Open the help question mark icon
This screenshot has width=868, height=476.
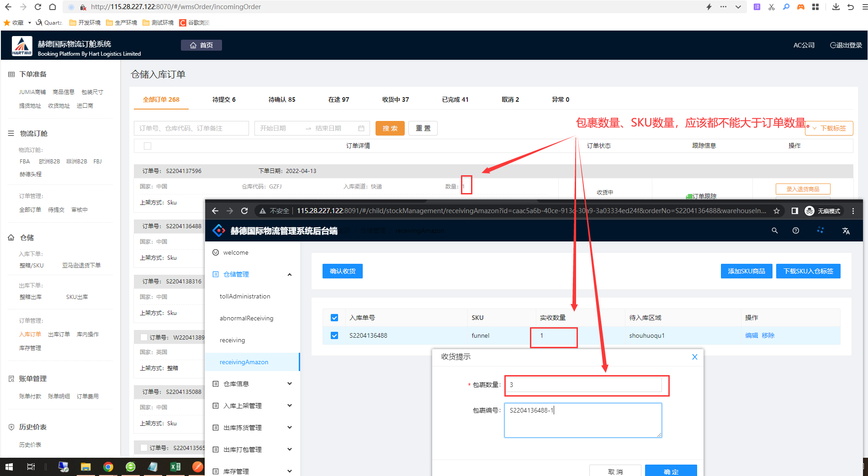[x=795, y=230]
